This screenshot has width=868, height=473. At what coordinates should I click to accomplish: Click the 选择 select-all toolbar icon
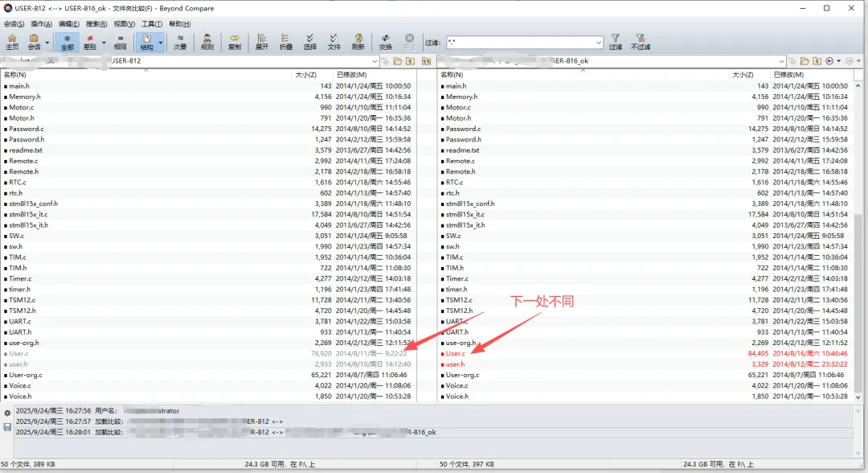click(x=310, y=42)
